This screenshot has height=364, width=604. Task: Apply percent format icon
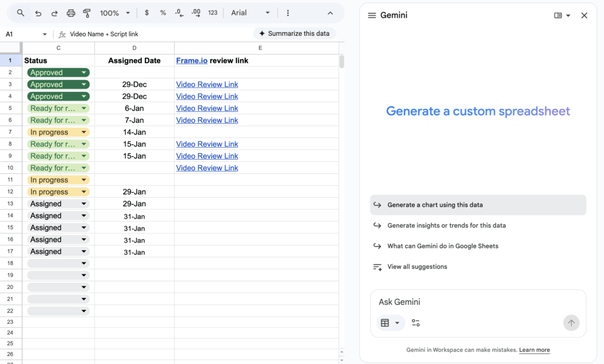[163, 13]
